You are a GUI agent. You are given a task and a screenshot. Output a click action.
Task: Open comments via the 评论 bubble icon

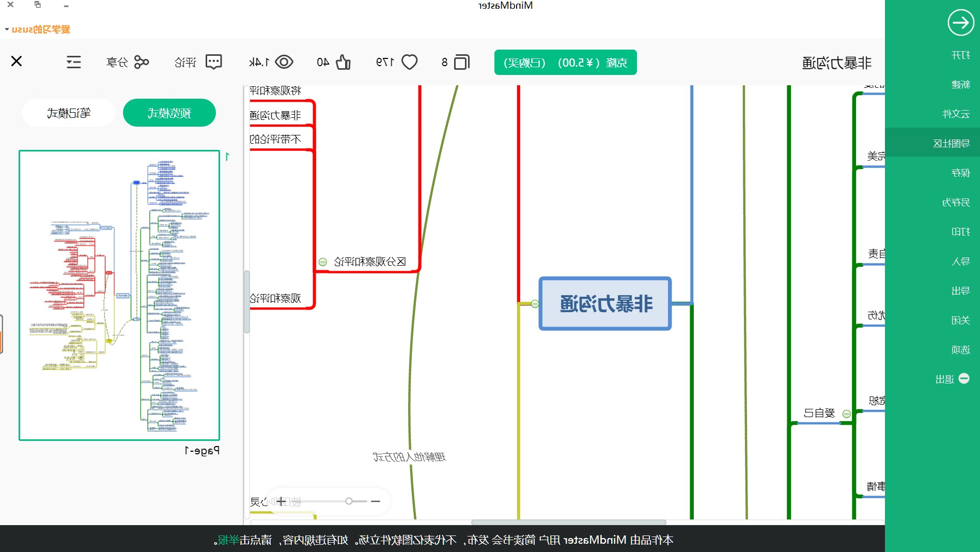(214, 62)
